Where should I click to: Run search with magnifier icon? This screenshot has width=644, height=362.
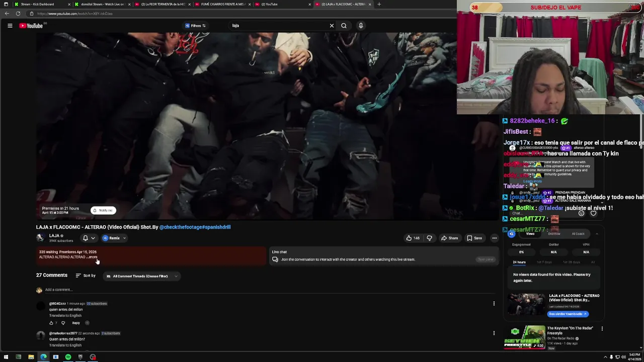(344, 26)
